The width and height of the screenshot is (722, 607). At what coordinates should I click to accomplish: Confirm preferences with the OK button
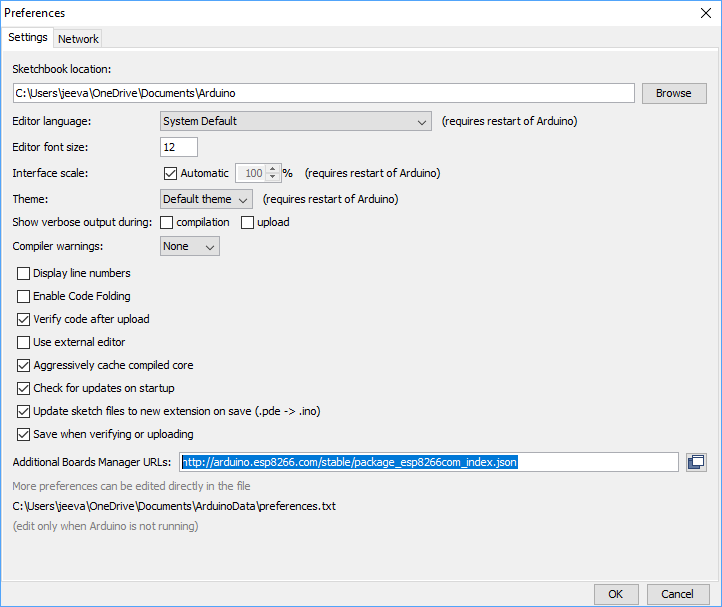pos(616,594)
